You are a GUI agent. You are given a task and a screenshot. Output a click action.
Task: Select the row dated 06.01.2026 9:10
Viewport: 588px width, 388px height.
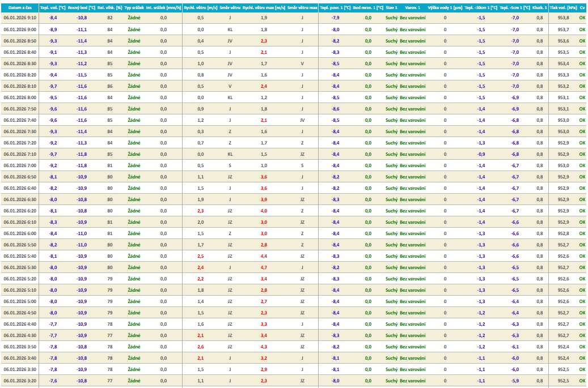(x=19, y=18)
